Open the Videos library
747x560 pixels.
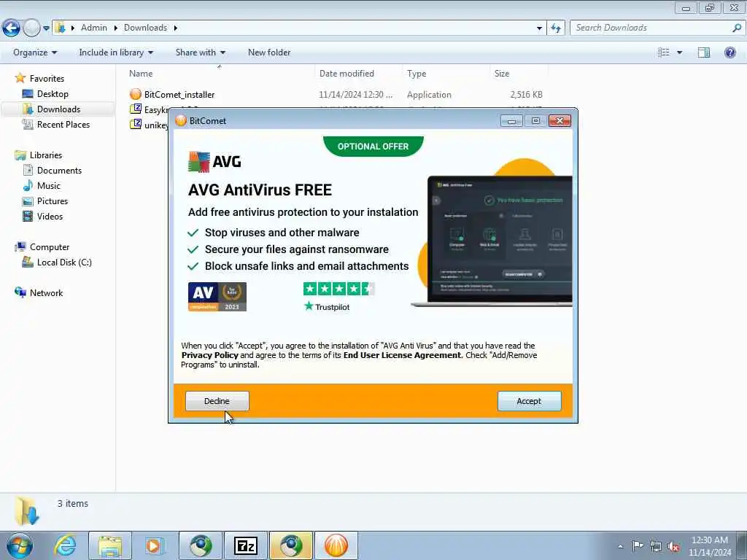tap(50, 216)
